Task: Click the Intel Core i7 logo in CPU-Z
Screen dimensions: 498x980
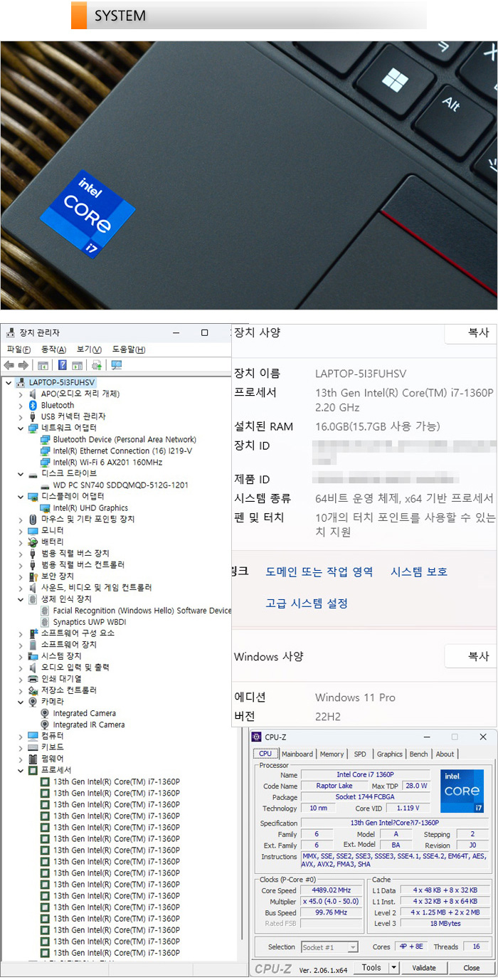Action: (x=462, y=791)
